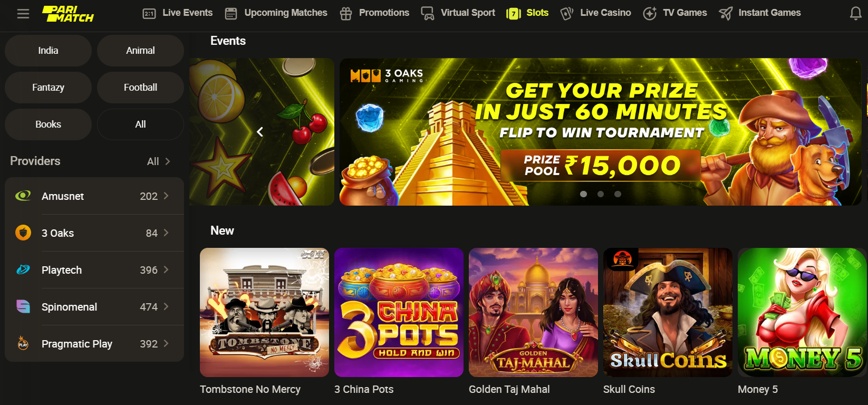Click the Upcoming Matches calendar icon
Screen dimensions: 868x405
231,14
